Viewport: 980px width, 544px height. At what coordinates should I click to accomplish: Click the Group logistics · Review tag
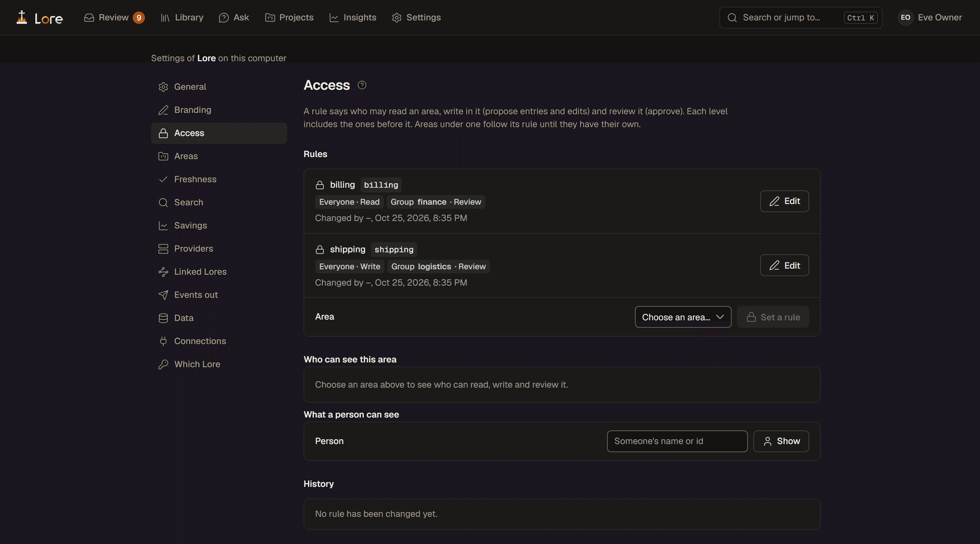click(x=438, y=267)
